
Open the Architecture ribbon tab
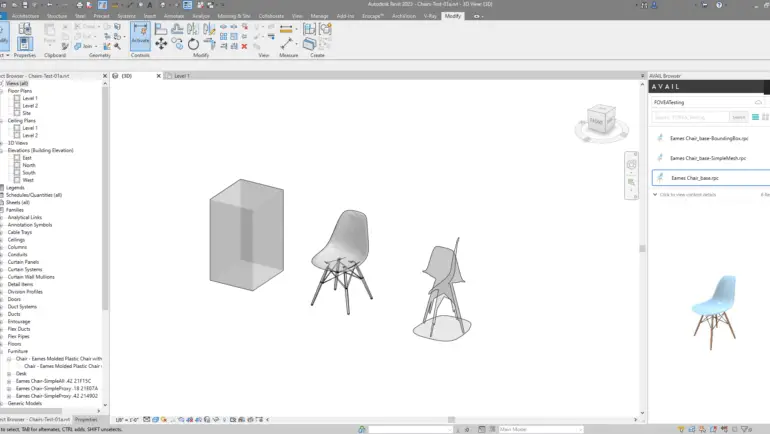click(x=25, y=16)
